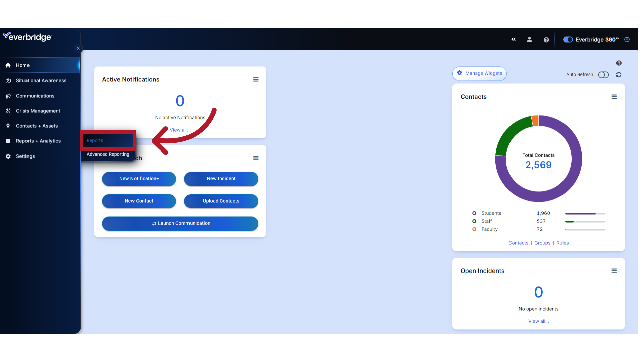Click the Launch Communication button
The image size is (644, 362).
pyautogui.click(x=180, y=223)
